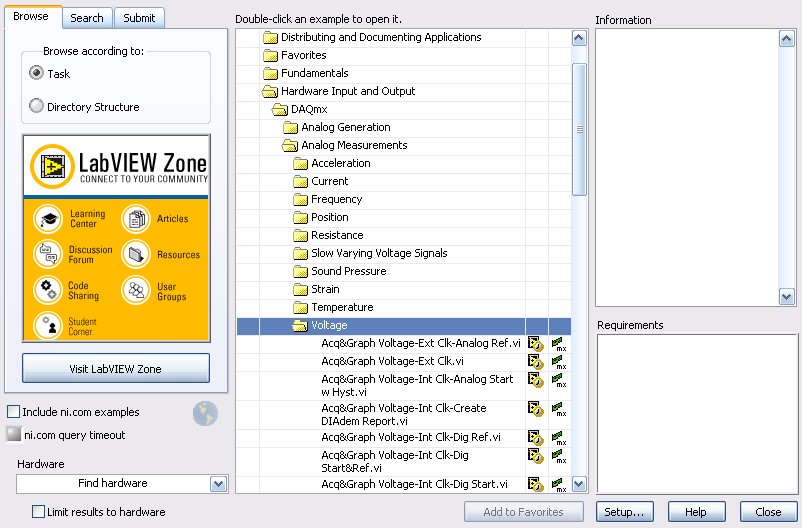Open the Resources icon in LabVIEW Zone
The height and width of the screenshot is (528, 802).
point(136,254)
